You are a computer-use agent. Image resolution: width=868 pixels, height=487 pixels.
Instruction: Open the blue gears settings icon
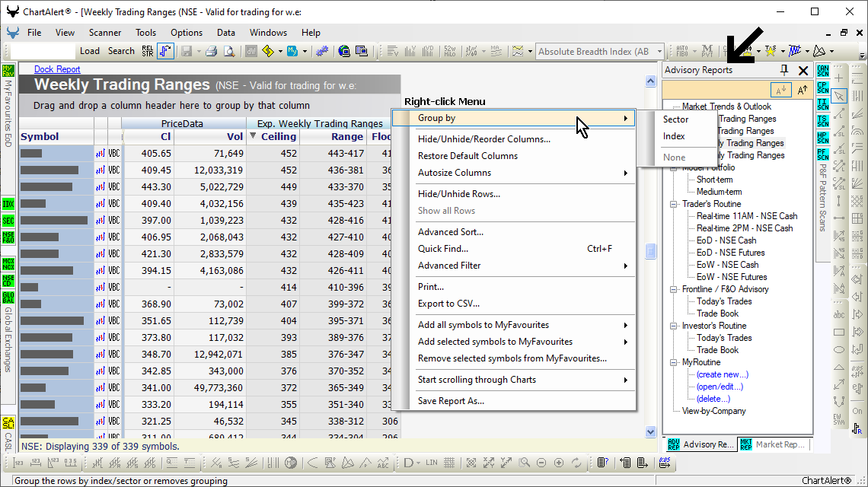point(322,52)
